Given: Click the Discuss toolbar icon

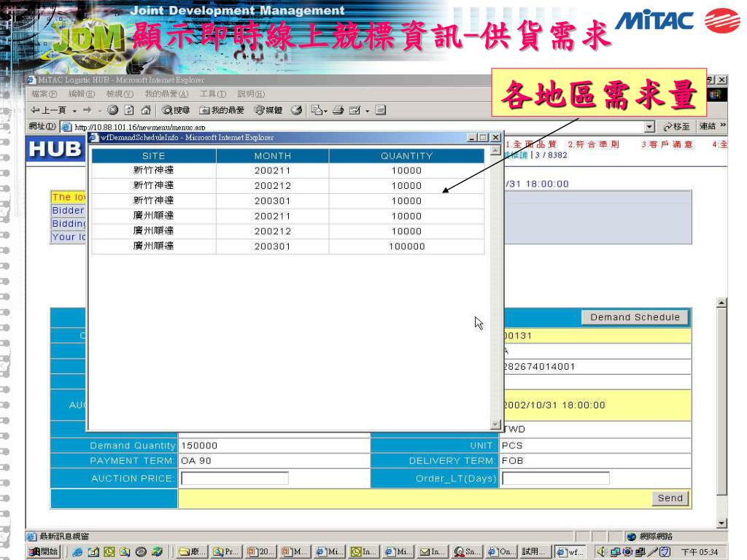Looking at the screenshot, I should [381, 111].
